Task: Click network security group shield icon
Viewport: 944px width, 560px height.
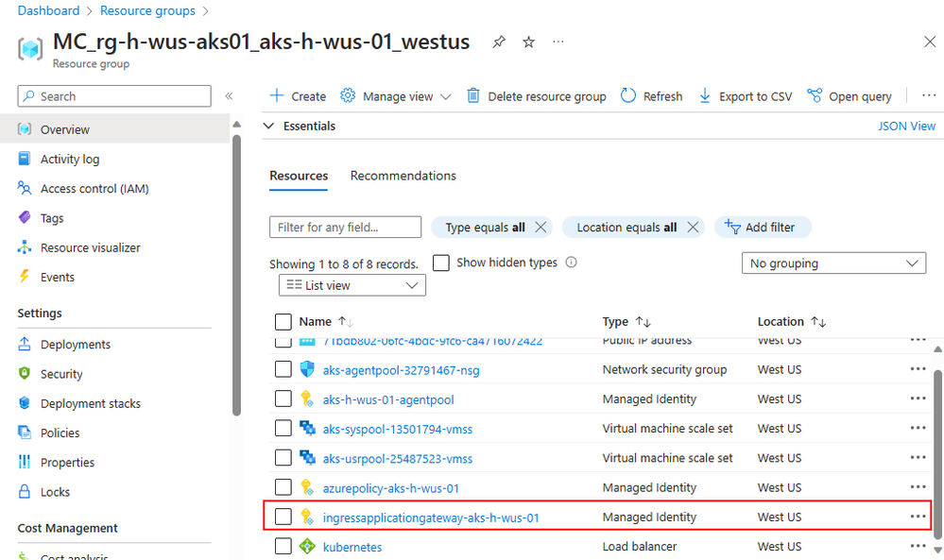Action: click(x=307, y=369)
